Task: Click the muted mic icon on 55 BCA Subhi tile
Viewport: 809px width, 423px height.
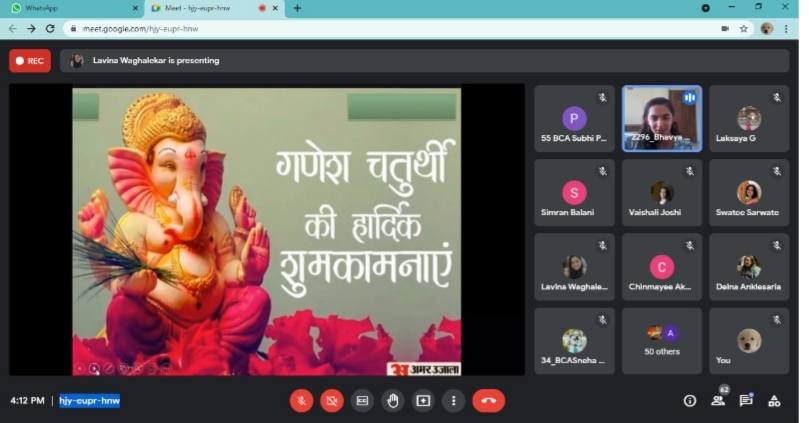Action: [602, 97]
